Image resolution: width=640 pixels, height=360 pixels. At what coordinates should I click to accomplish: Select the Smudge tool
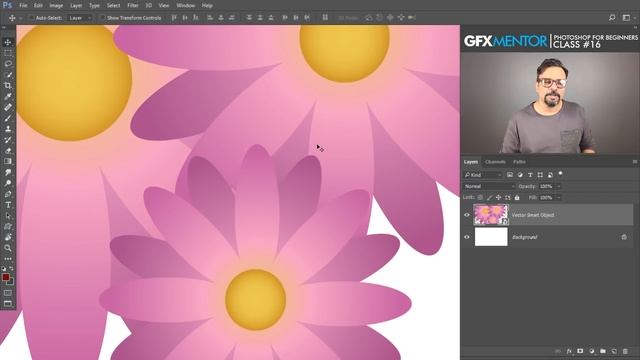click(8, 172)
